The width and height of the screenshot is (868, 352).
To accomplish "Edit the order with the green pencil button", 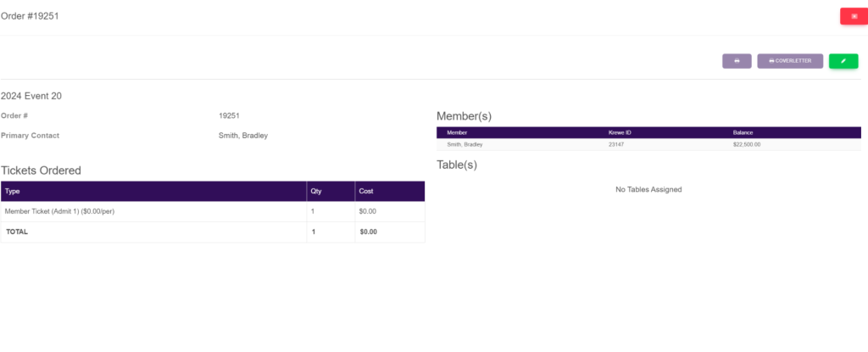I will coord(843,61).
